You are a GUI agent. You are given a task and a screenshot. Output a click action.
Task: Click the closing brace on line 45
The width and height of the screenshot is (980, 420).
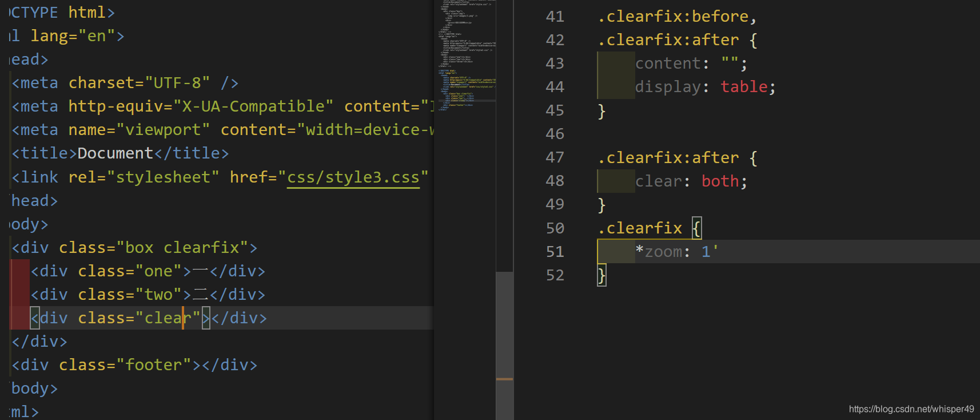click(601, 111)
